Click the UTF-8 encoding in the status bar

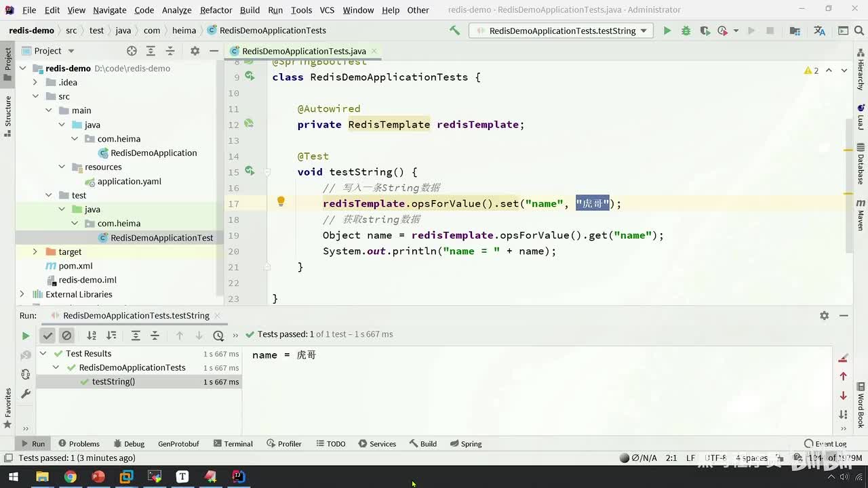click(716, 458)
